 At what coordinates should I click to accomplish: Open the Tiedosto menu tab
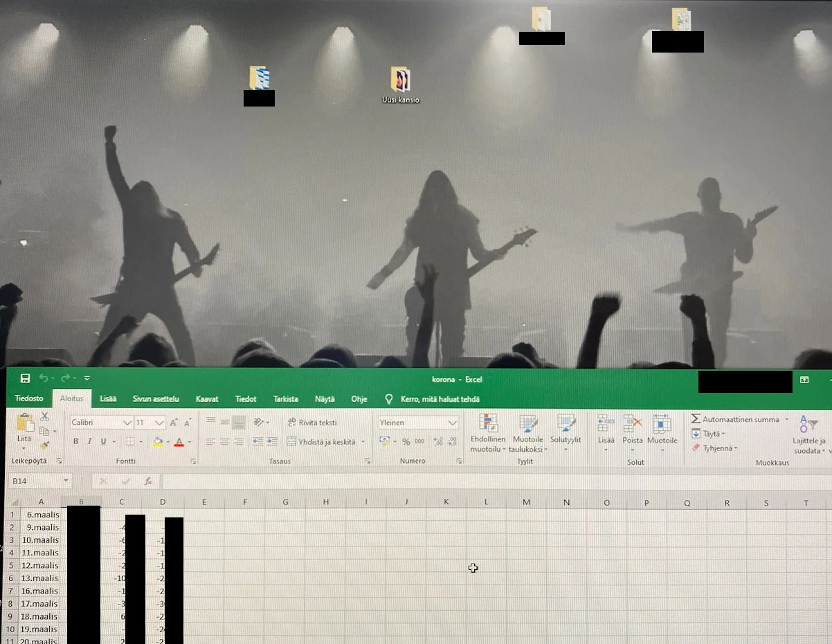[x=29, y=399]
